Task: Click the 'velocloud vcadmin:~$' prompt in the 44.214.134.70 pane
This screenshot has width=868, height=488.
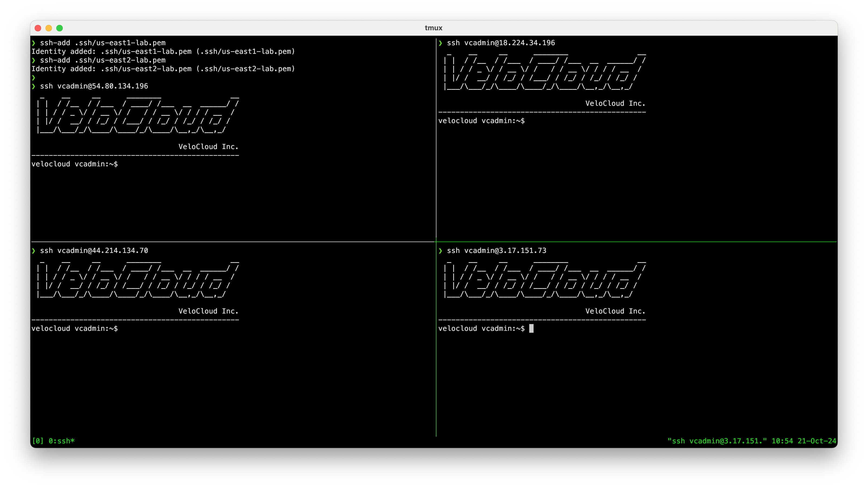Action: 74,329
